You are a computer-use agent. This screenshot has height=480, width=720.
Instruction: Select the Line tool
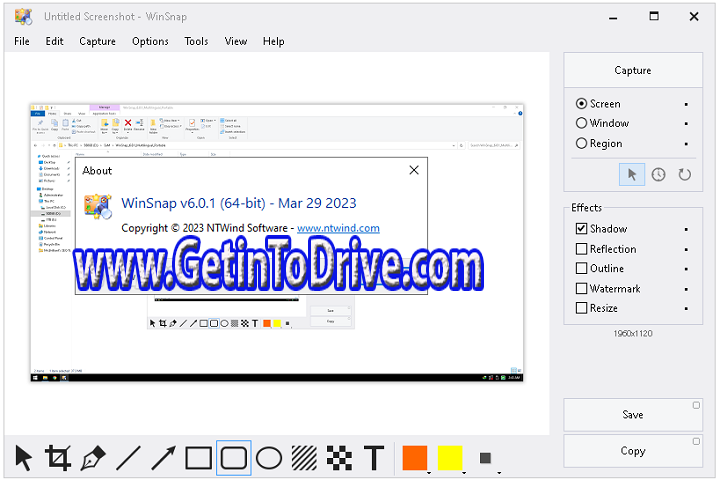coord(129,458)
